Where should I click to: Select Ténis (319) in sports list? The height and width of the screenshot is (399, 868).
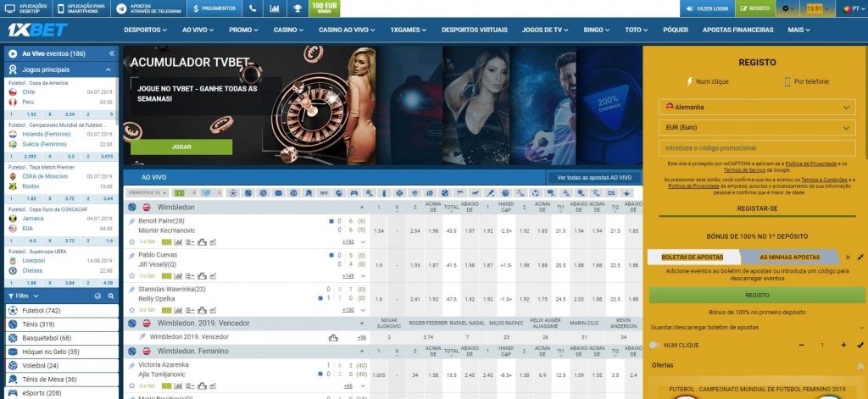point(61,324)
